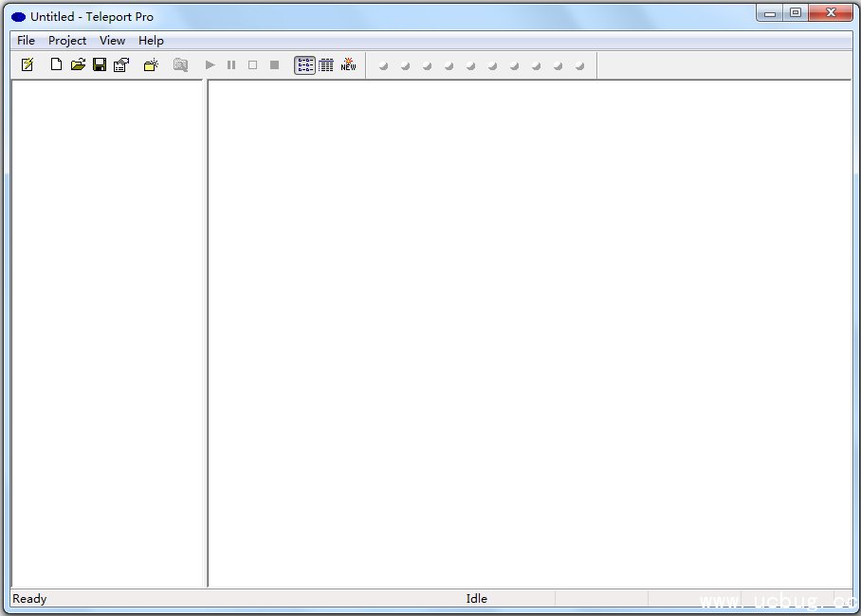This screenshot has height=616, width=861.
Task: Open the File menu
Action: click(x=26, y=41)
